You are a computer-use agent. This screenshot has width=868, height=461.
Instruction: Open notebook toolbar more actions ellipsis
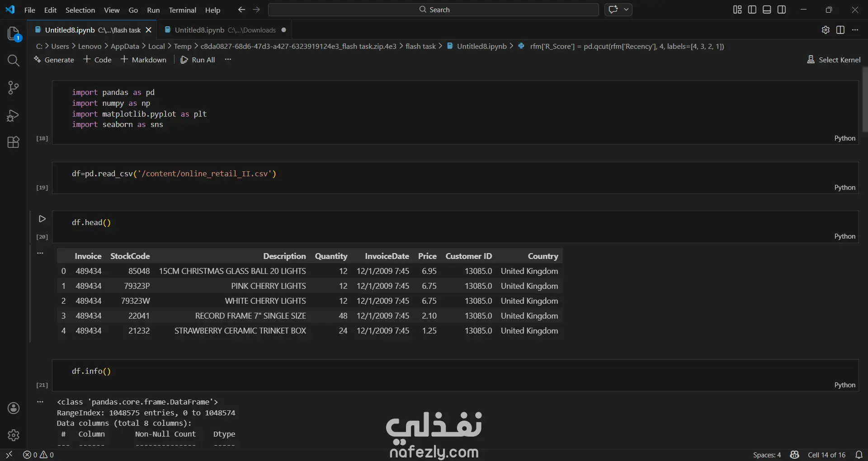[x=228, y=60]
